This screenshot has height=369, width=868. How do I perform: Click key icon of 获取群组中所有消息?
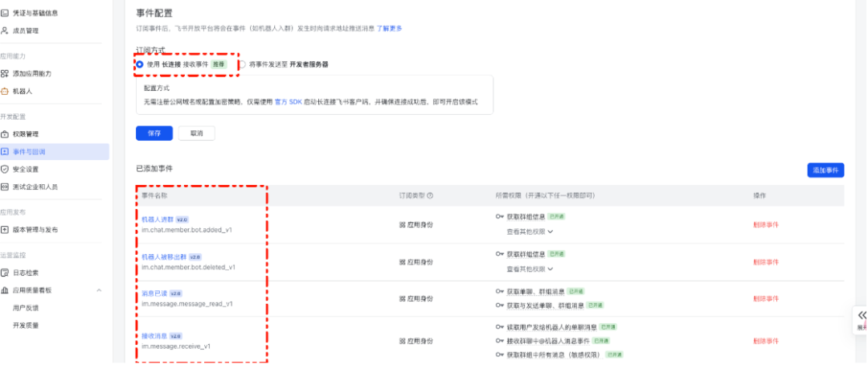(499, 355)
